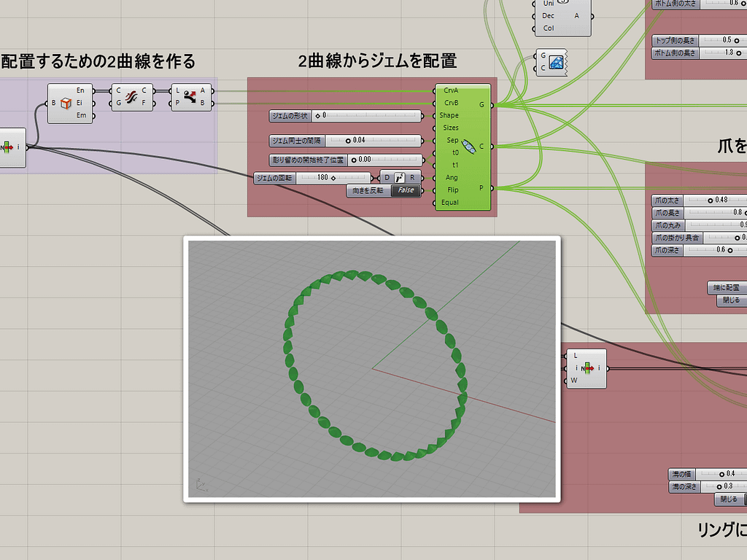This screenshot has height=560, width=747.
Task: Click the blue diamond gem component icon
Action: coord(557,62)
